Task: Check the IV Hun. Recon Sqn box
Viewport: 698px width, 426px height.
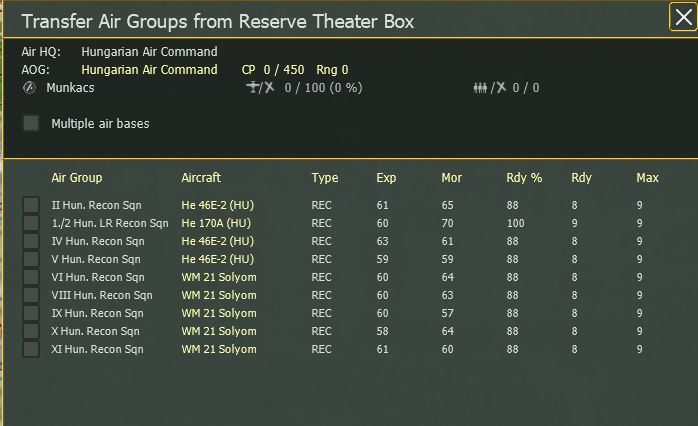Action: point(31,241)
